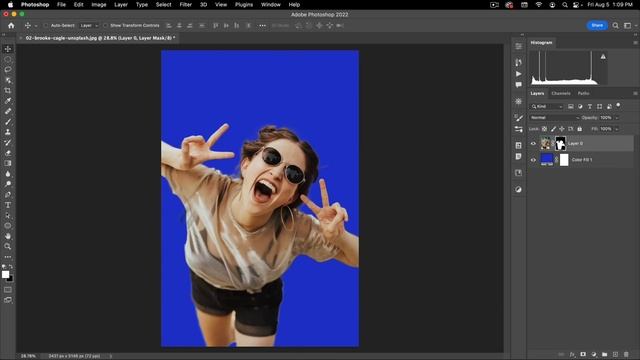
Task: Select the Spot Healing Brush tool
Action: tap(8, 111)
